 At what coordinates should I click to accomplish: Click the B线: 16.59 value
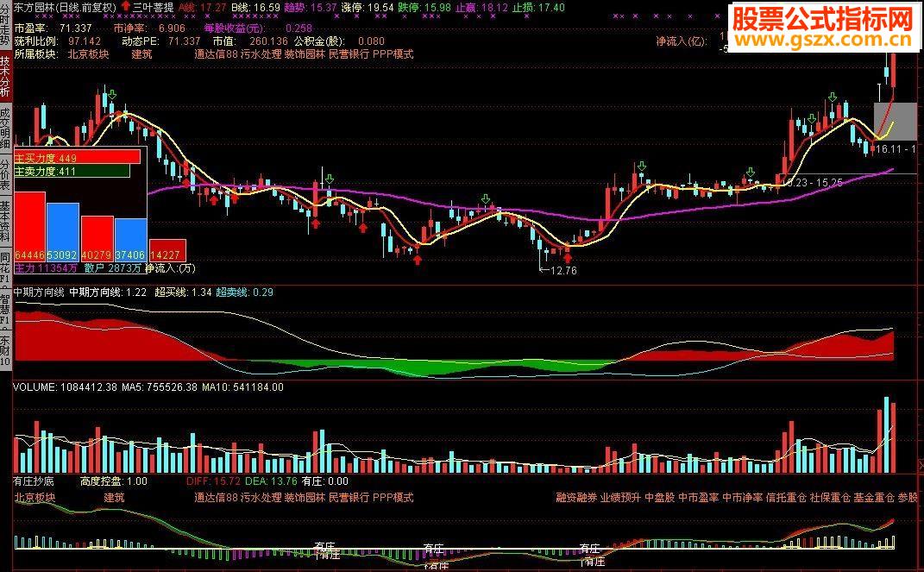pyautogui.click(x=255, y=8)
